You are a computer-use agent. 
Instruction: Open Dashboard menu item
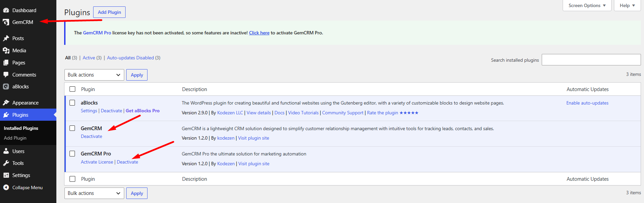click(24, 10)
